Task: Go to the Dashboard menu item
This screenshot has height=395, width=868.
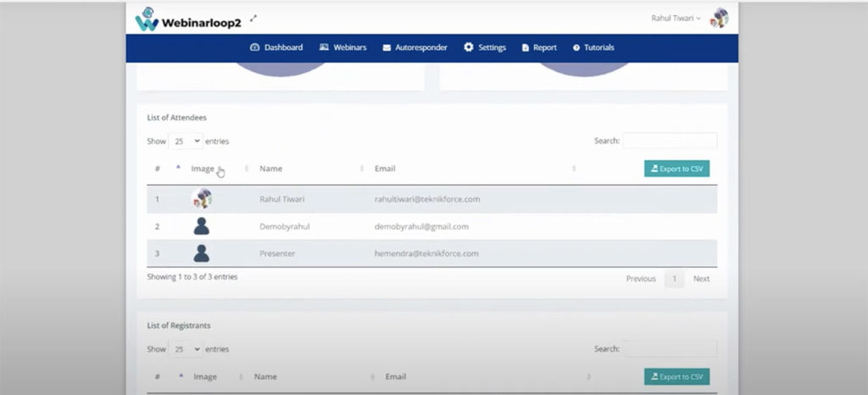Action: coord(276,47)
